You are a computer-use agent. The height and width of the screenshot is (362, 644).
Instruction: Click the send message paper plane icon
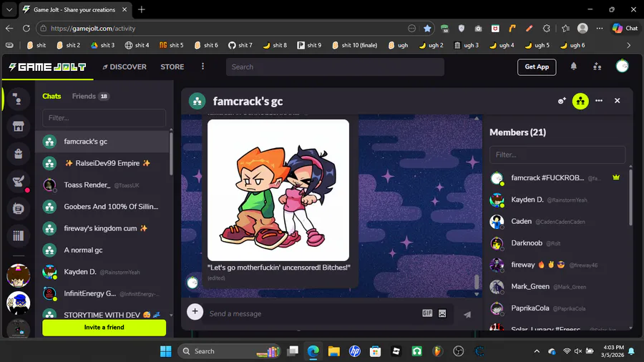coord(467,314)
